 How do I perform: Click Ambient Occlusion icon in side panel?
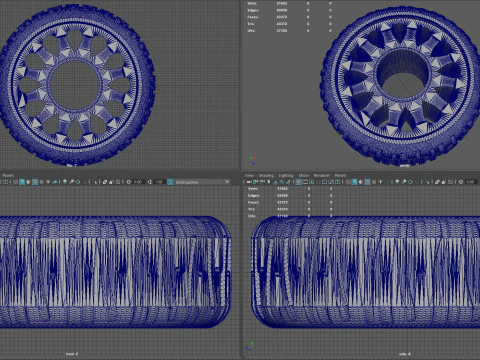[397, 182]
